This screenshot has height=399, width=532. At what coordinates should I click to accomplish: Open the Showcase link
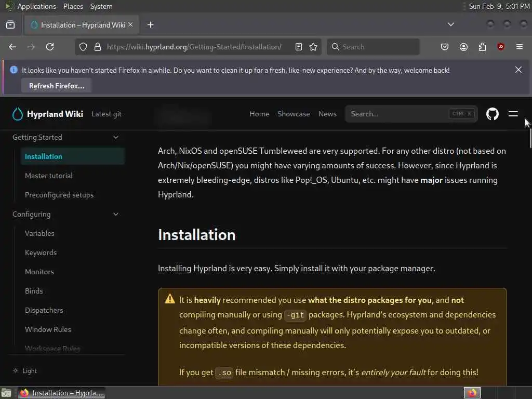coord(294,114)
